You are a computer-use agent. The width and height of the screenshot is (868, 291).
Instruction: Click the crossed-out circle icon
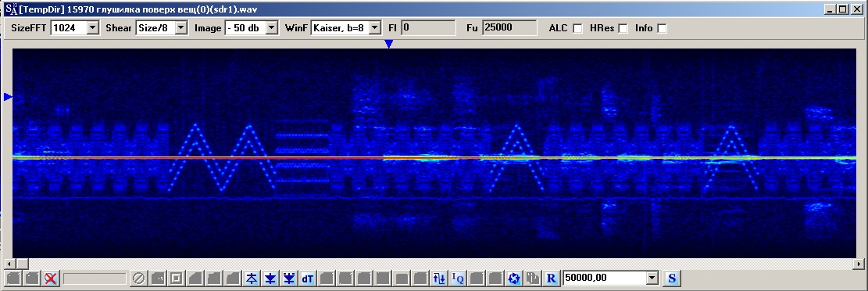coord(138,278)
